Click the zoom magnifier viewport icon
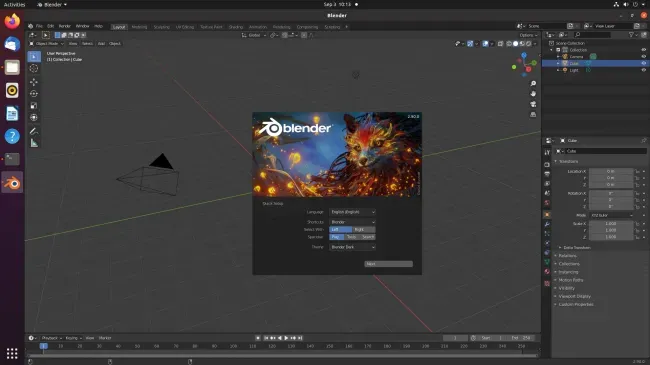Viewport: 650px width, 365px height. 533,84
